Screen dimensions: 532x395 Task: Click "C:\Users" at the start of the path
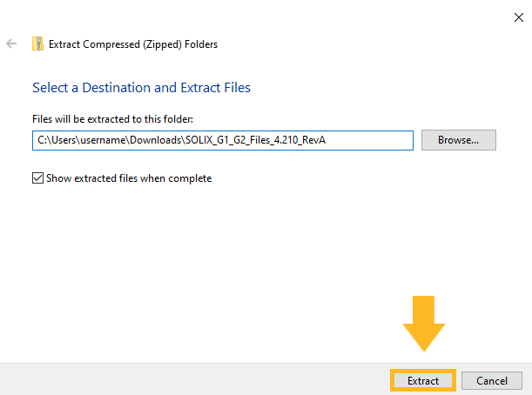point(54,140)
